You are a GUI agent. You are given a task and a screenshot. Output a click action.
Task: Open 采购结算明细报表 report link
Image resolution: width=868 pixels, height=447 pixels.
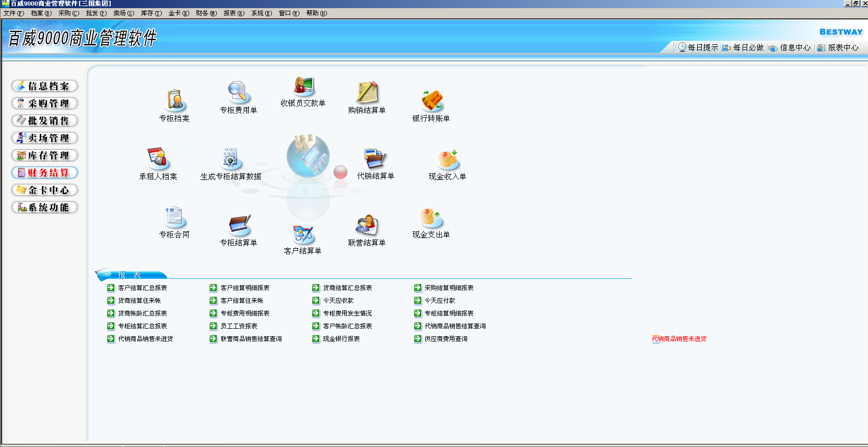pyautogui.click(x=449, y=288)
